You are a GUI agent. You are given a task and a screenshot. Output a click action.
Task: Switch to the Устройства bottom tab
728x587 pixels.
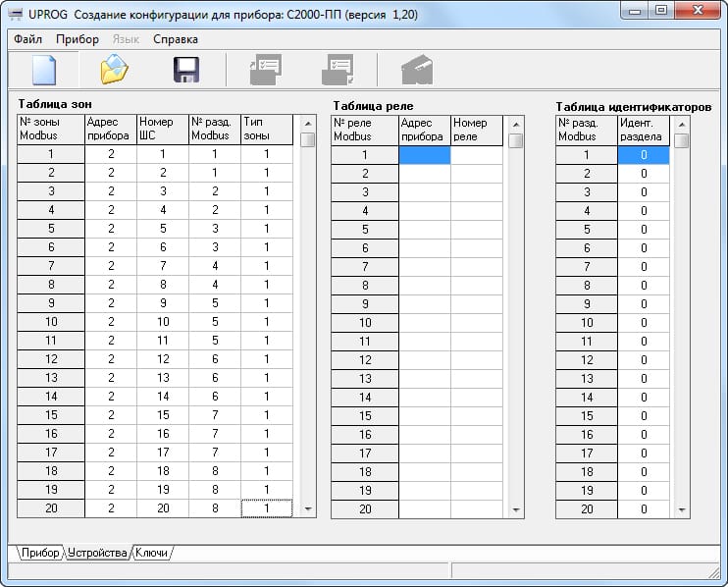point(97,553)
